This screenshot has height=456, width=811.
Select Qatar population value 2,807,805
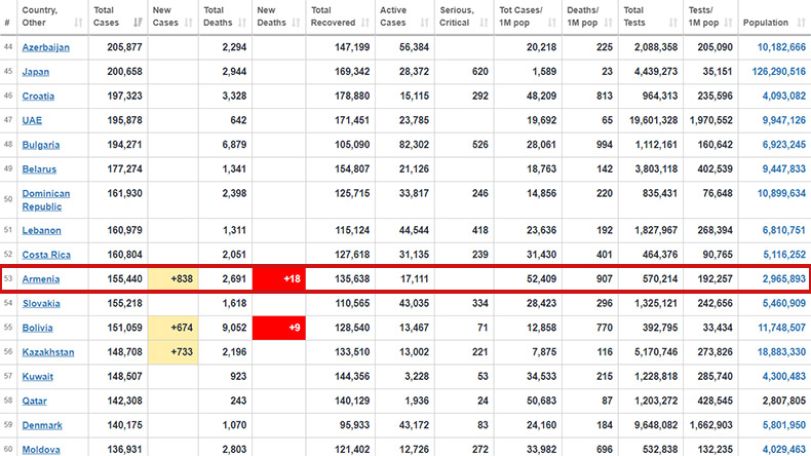coord(784,400)
